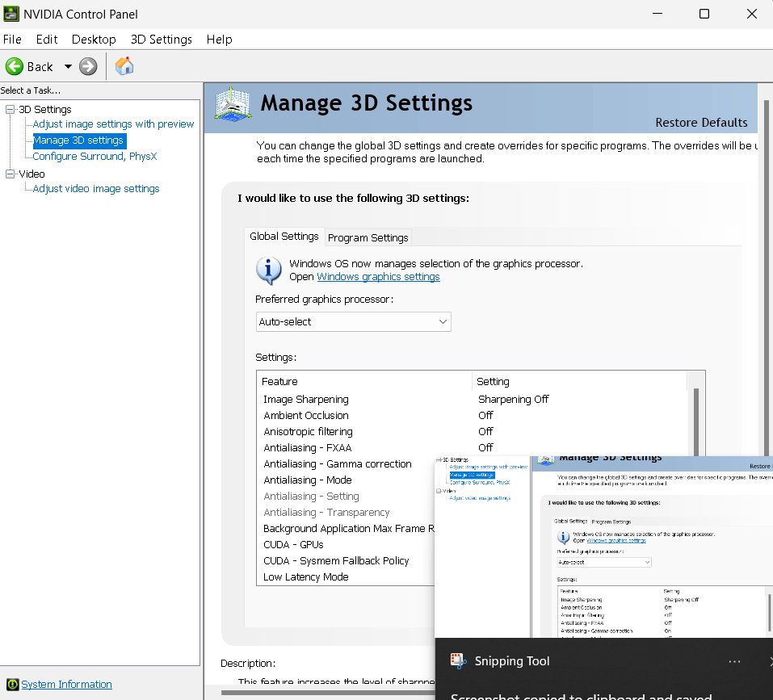
Task: Click the Feature column header
Action: [x=364, y=381]
